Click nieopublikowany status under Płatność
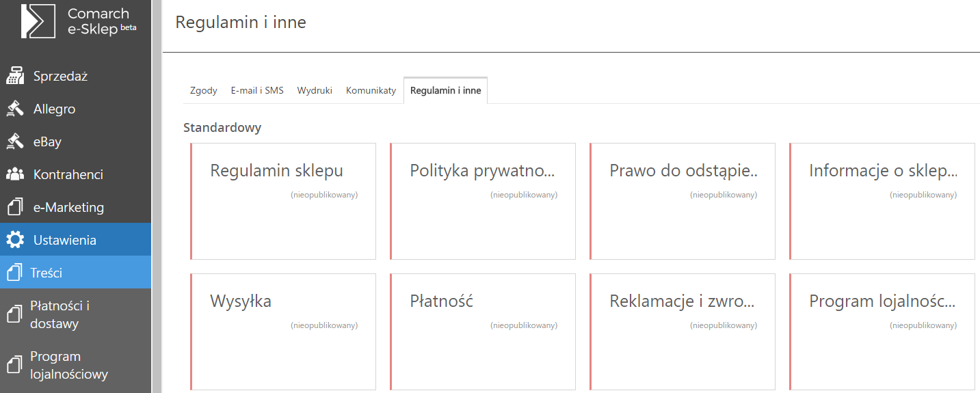Image resolution: width=980 pixels, height=393 pixels. (524, 325)
